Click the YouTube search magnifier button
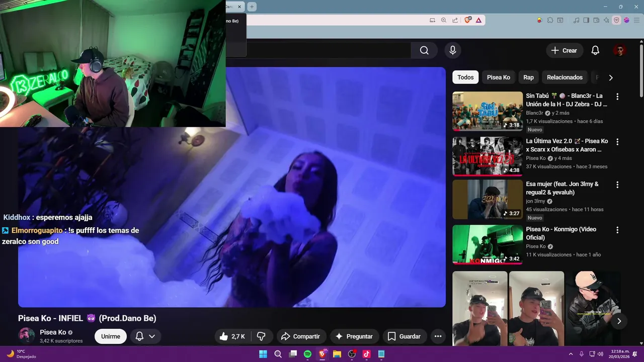Screen dimensions: 644x362 tap(424, 50)
